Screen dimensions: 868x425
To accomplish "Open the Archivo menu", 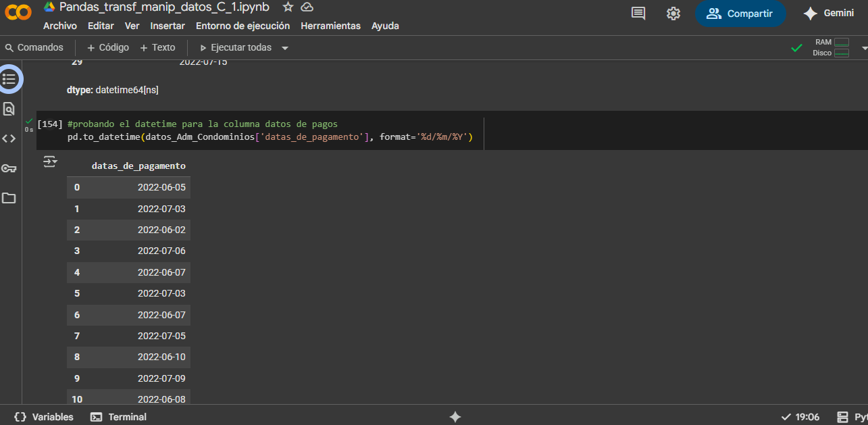I will coord(60,26).
